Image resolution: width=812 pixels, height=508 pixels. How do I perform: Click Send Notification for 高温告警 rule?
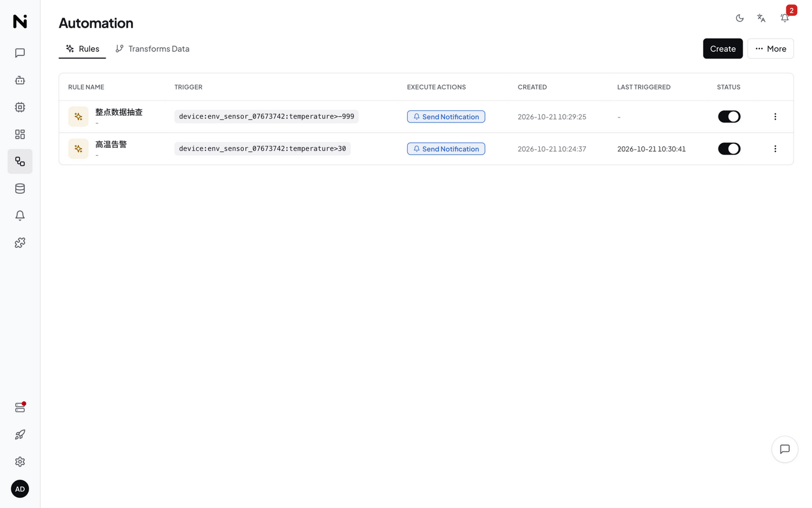446,149
